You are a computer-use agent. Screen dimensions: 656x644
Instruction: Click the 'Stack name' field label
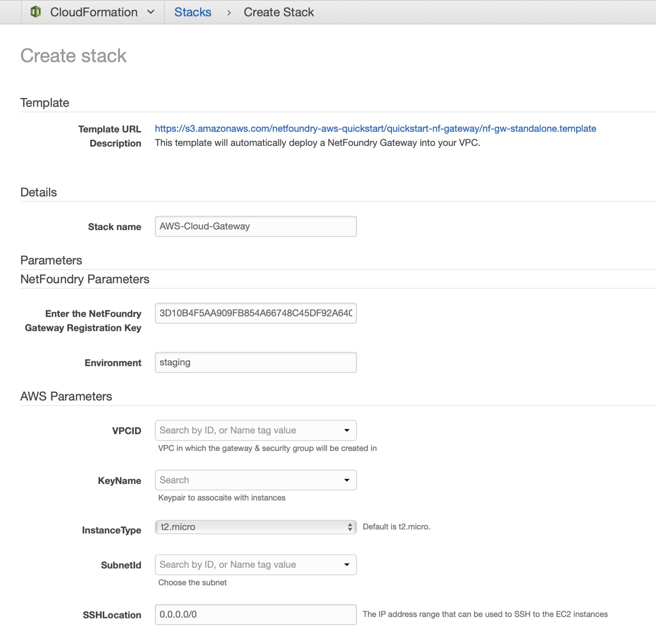[115, 227]
